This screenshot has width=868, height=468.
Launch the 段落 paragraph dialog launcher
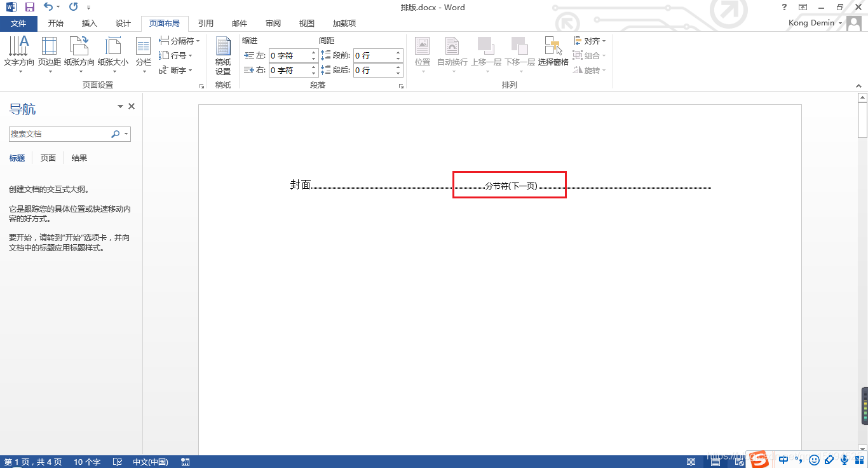point(401,86)
